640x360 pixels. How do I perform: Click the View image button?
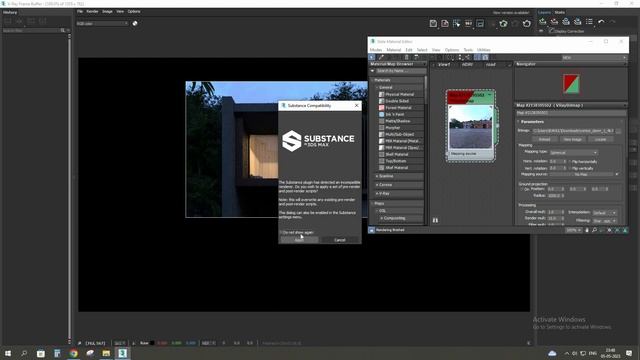(572, 140)
